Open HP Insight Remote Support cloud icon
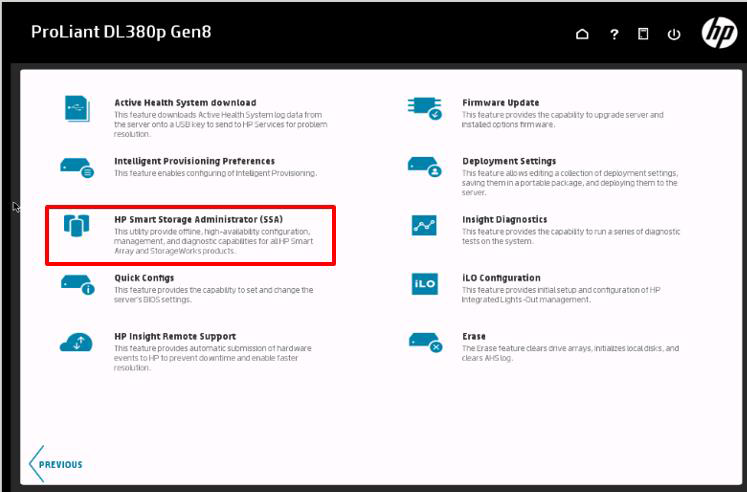This screenshot has height=492, width=747. coord(77,343)
